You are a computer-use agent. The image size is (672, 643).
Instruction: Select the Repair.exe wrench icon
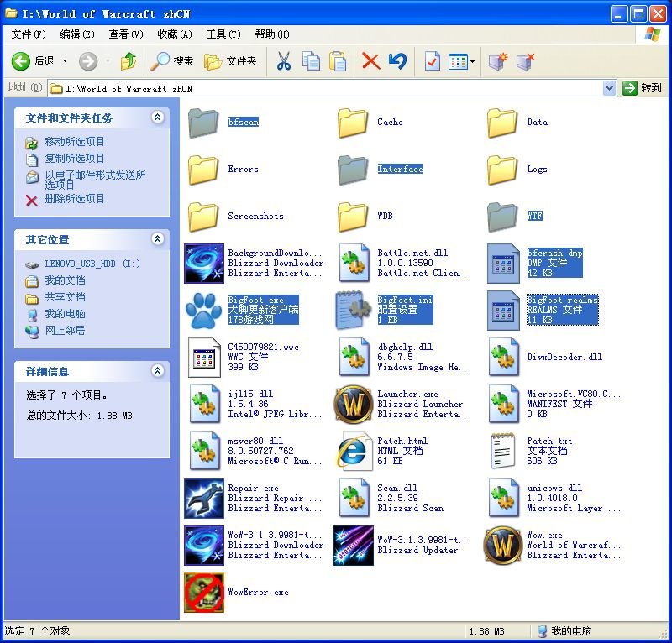click(204, 499)
